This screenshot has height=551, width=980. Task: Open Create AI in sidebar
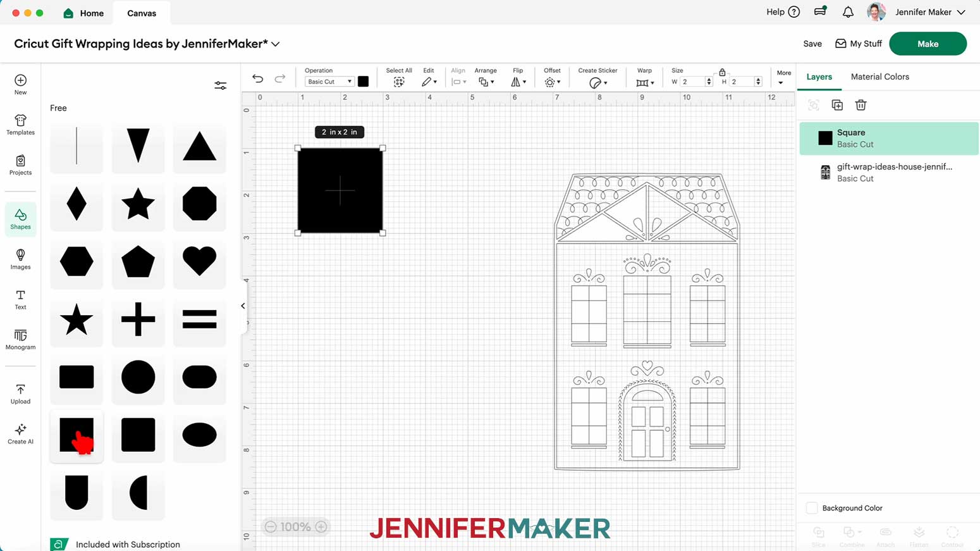pyautogui.click(x=20, y=434)
